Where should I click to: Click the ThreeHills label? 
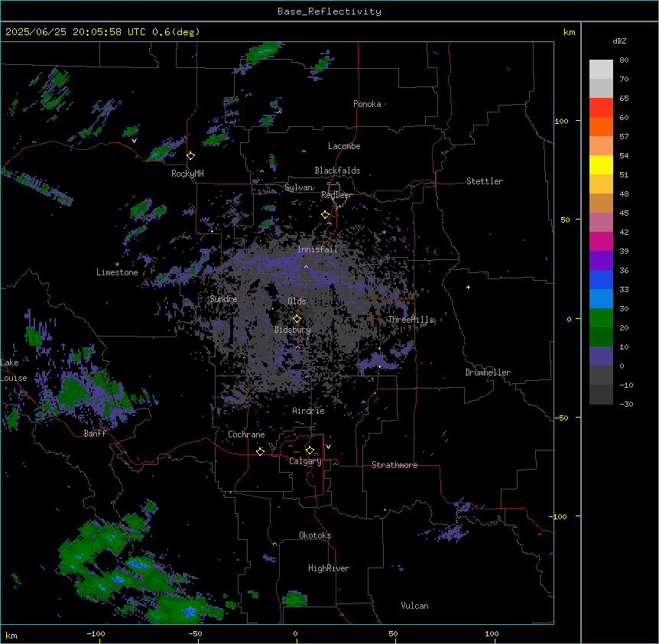pyautogui.click(x=411, y=320)
